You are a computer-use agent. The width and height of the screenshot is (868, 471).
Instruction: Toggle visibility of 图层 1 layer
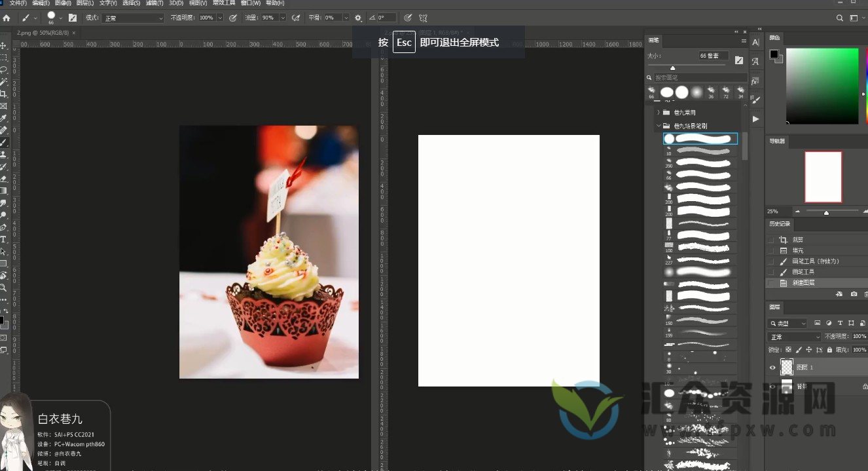coord(772,367)
